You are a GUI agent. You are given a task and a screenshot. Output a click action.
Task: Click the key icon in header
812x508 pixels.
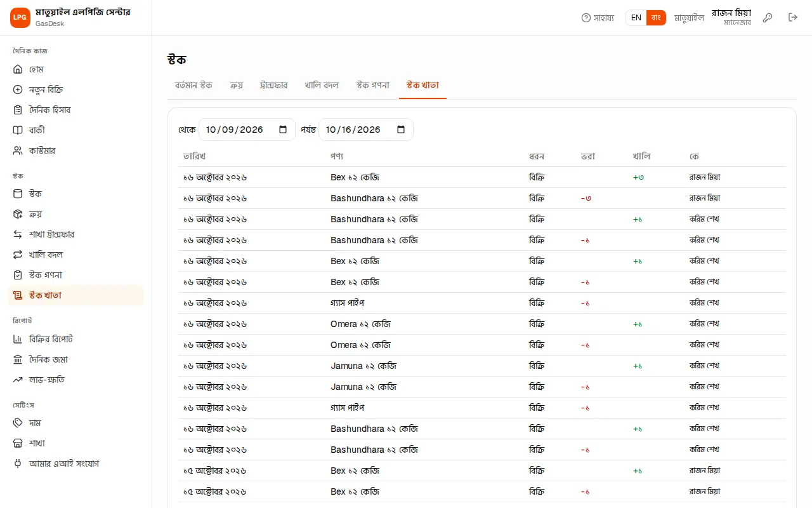pos(768,18)
